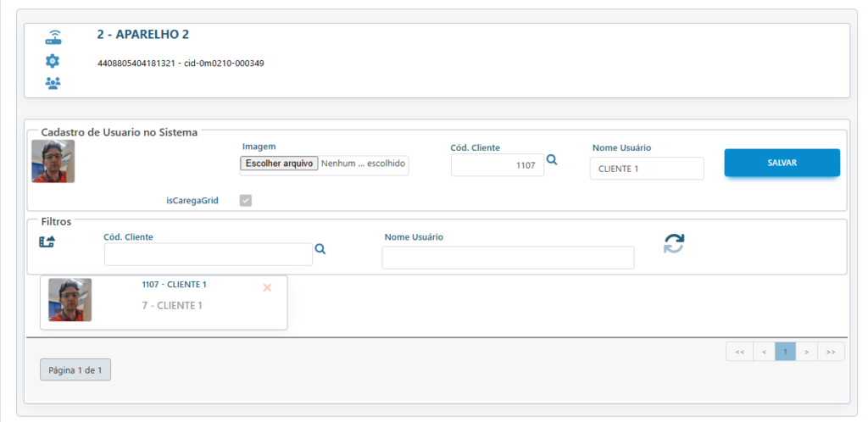Image resolution: width=868 pixels, height=422 pixels.
Task: Focus Nome Usuário field with CLIENTE 1
Action: click(647, 169)
